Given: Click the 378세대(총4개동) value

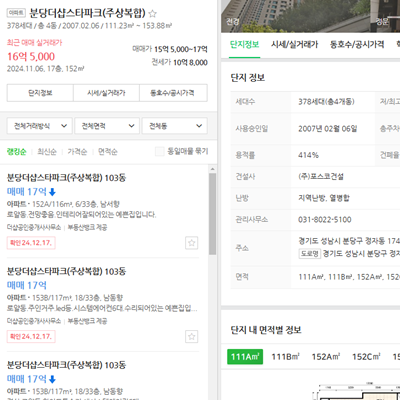Looking at the screenshot, I should tap(326, 101).
